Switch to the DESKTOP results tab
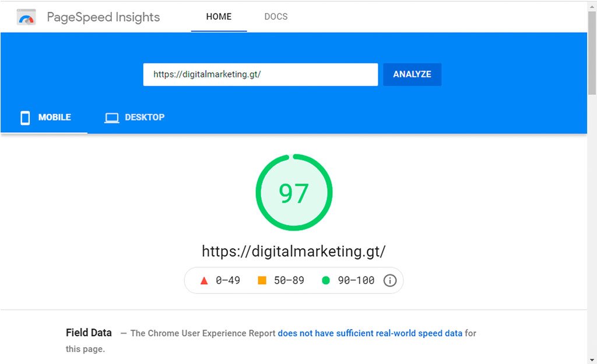Screen dimensions: 597x364 [x=135, y=118]
